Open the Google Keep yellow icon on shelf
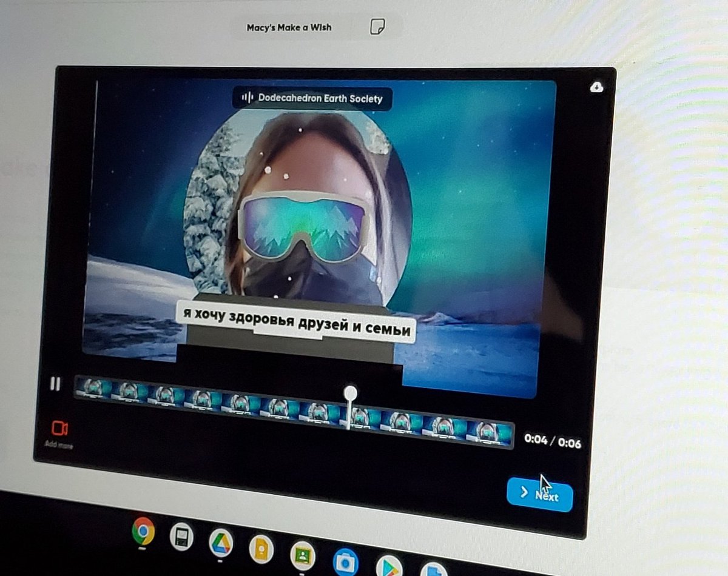Image resolution: width=728 pixels, height=576 pixels. coord(261,549)
